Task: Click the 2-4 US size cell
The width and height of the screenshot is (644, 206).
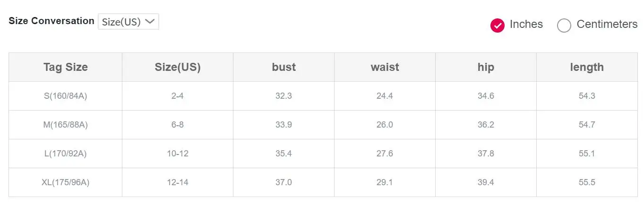Action: 178,96
